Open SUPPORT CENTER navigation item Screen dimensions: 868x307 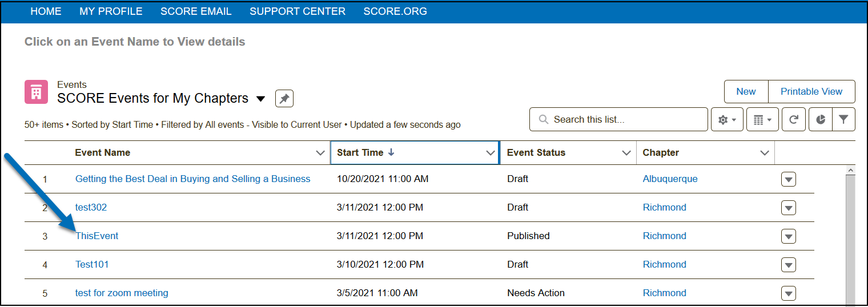click(x=297, y=11)
